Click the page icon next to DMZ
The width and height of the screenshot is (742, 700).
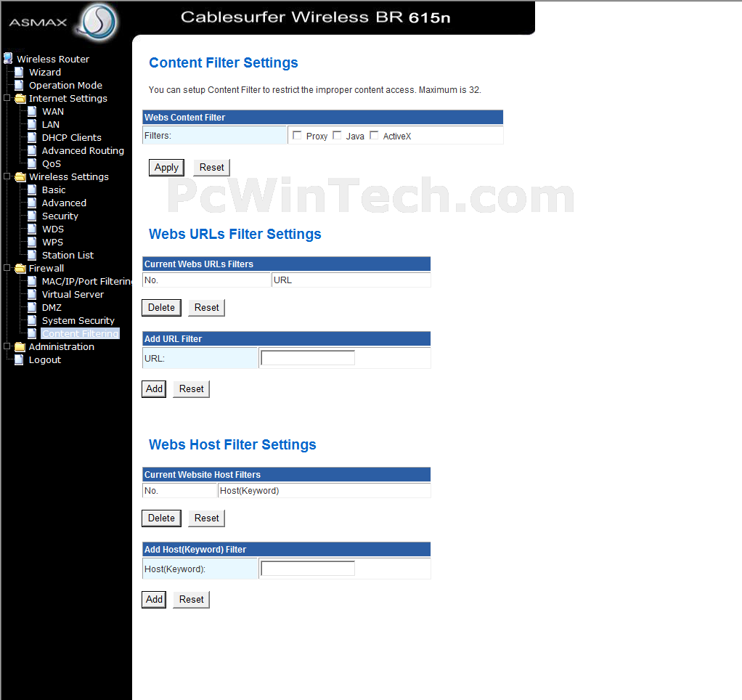[x=32, y=308]
